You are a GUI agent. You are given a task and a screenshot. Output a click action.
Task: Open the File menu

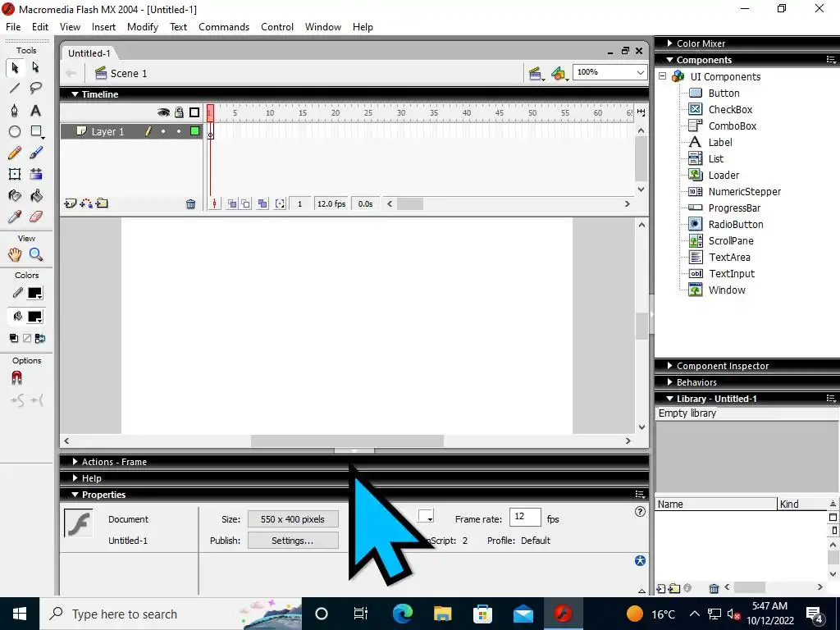click(x=13, y=27)
